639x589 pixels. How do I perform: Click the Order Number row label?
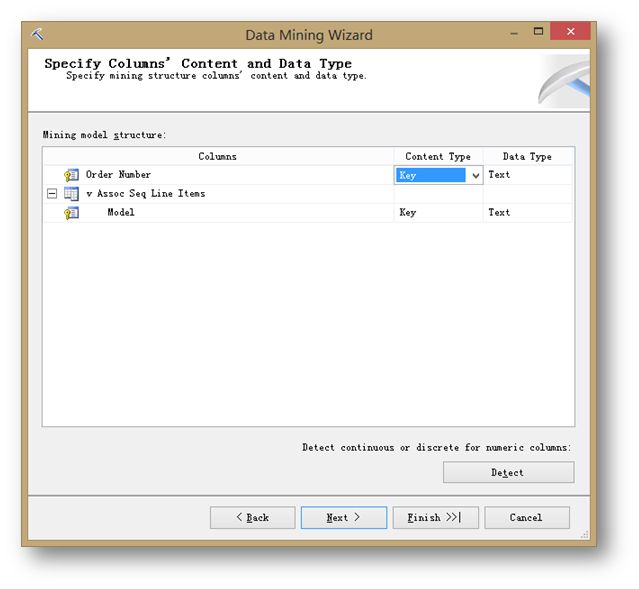pyautogui.click(x=118, y=174)
